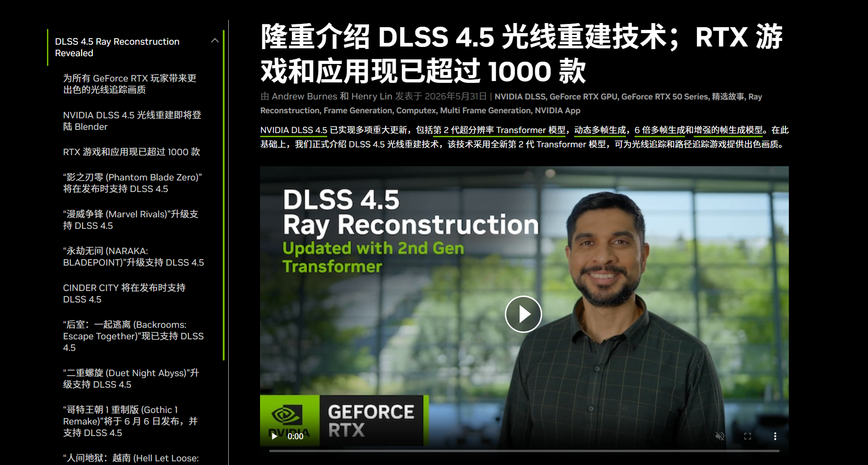This screenshot has width=868, height=465.
Task: Unmute the video with the speaker icon
Action: [x=720, y=436]
